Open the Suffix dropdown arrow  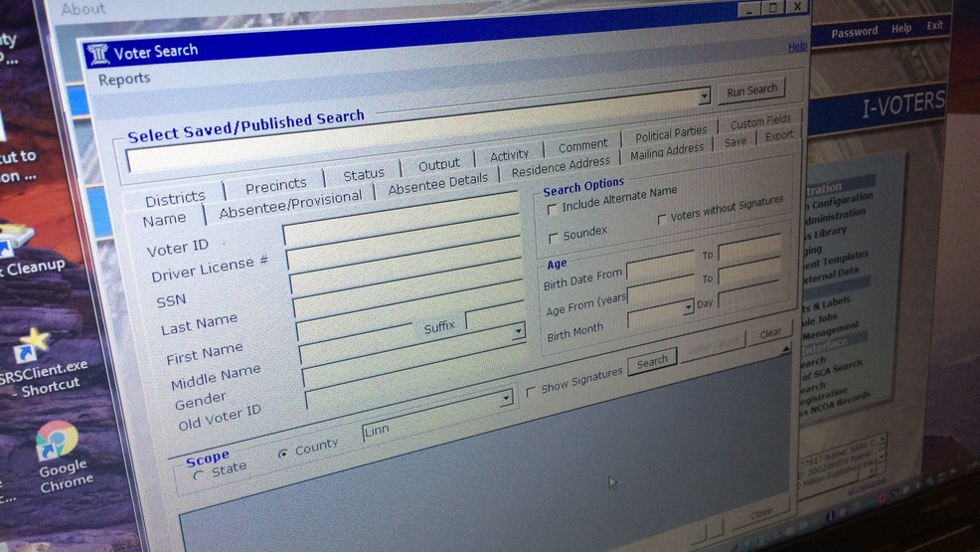pos(518,333)
